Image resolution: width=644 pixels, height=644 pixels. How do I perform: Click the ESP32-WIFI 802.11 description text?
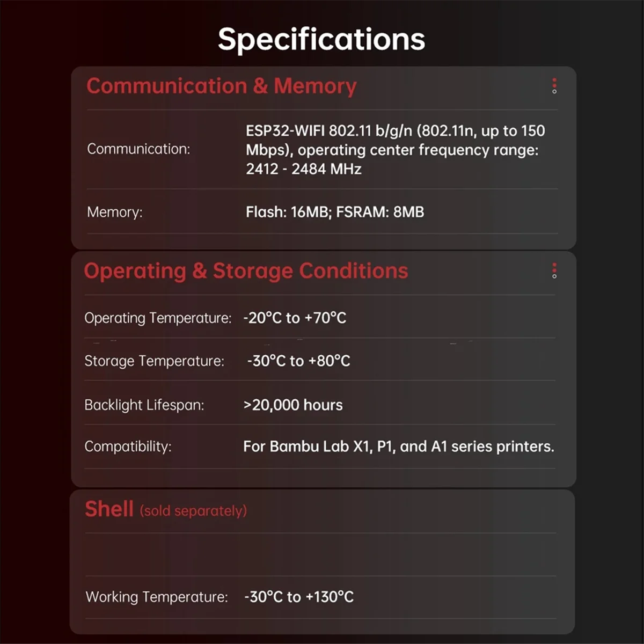click(x=395, y=150)
